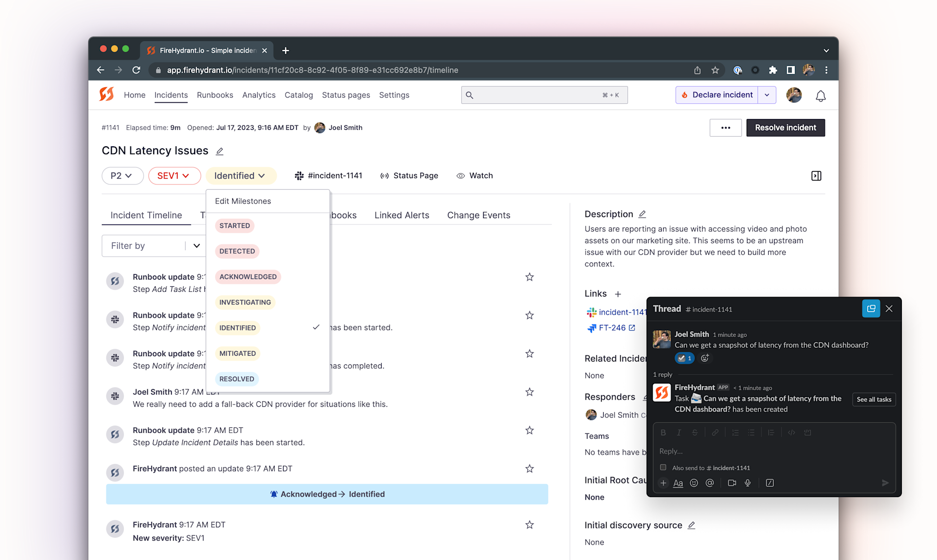Toggle Watch on this incident
937x560 pixels.
tap(474, 176)
